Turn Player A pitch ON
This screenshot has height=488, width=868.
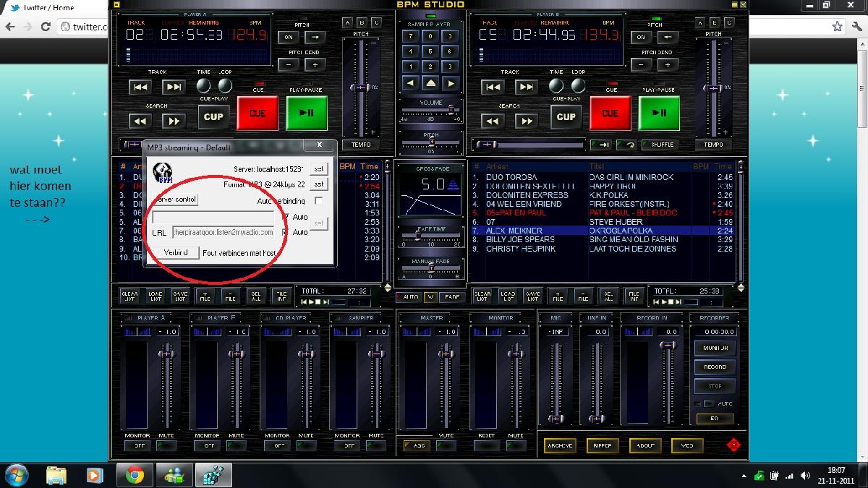289,37
